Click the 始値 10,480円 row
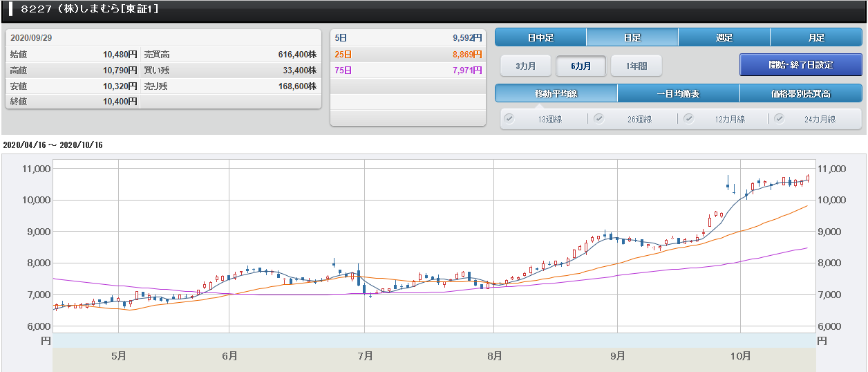 click(x=73, y=54)
